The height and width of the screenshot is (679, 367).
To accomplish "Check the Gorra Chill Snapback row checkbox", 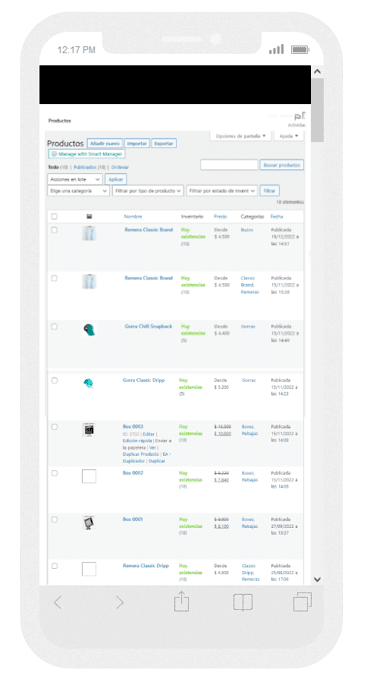I will point(54,327).
